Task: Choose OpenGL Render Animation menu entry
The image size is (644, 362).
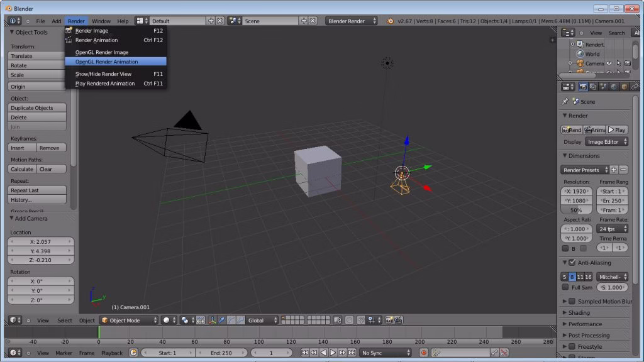Action: point(116,62)
